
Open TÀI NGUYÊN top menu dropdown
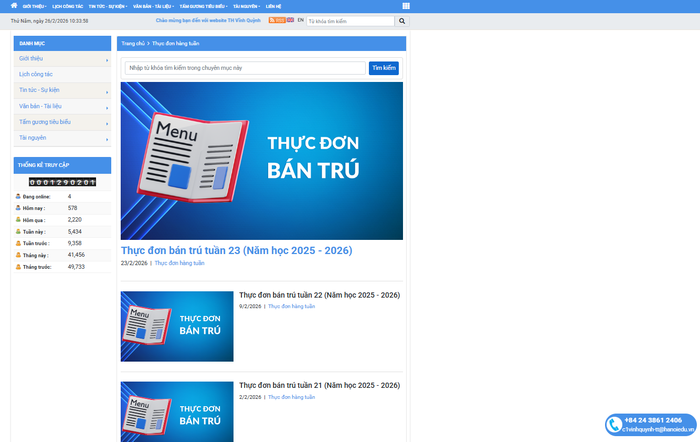click(246, 6)
